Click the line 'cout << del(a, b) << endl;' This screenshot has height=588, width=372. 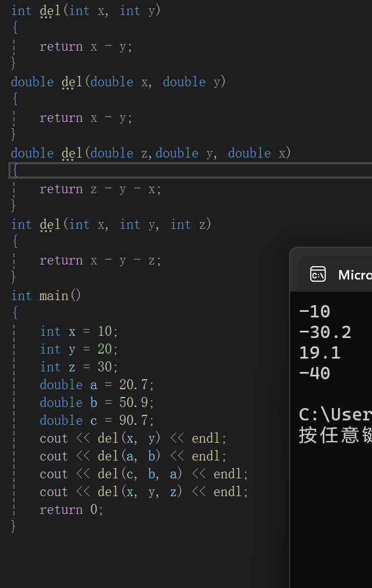133,456
